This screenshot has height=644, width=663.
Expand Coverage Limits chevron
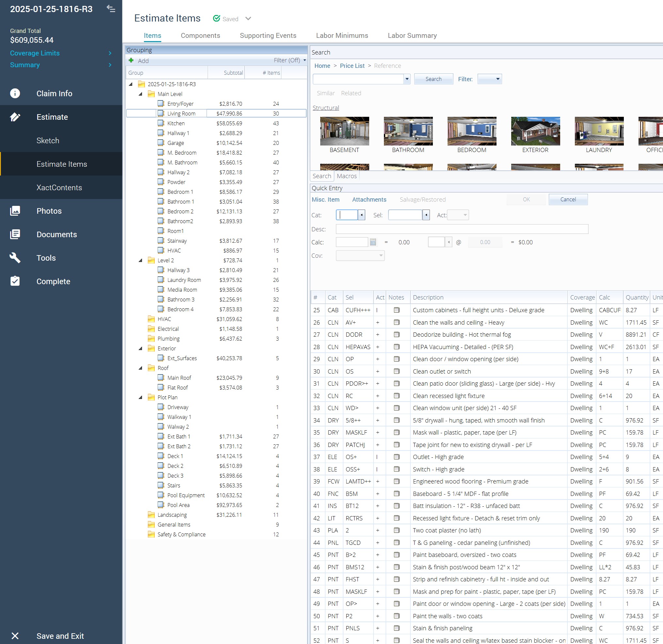click(x=110, y=53)
